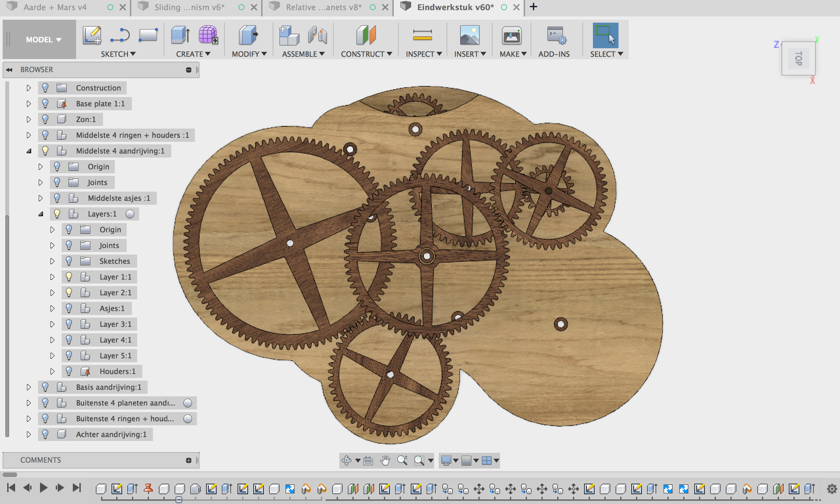
Task: Hide the Zon:1 body via lightbulb
Action: (x=45, y=119)
